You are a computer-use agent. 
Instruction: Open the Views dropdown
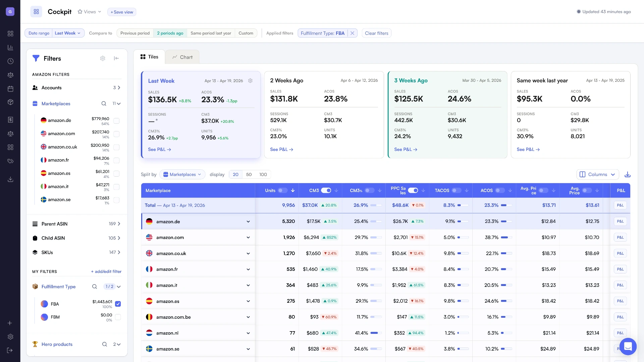click(89, 12)
